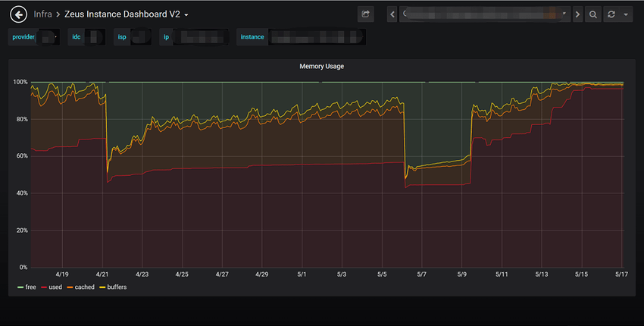Click the 20% y-axis label

click(x=21, y=230)
